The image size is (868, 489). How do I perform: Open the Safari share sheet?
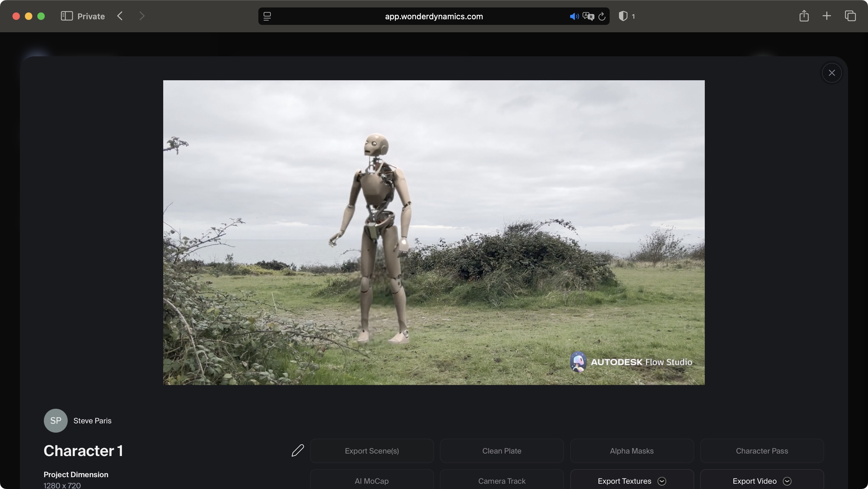point(804,16)
